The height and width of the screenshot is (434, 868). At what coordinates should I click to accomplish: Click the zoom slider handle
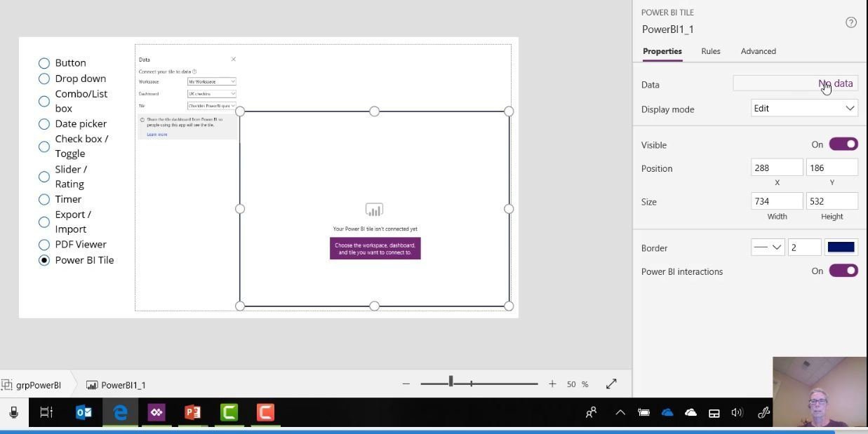[x=450, y=381]
